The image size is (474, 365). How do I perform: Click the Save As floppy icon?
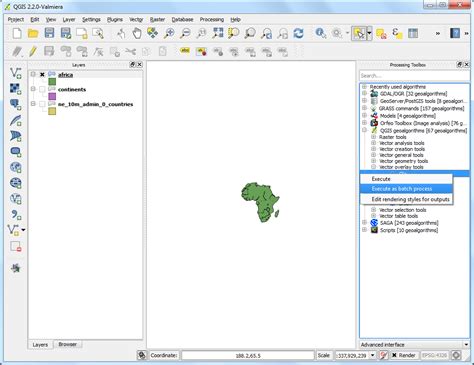(66, 33)
